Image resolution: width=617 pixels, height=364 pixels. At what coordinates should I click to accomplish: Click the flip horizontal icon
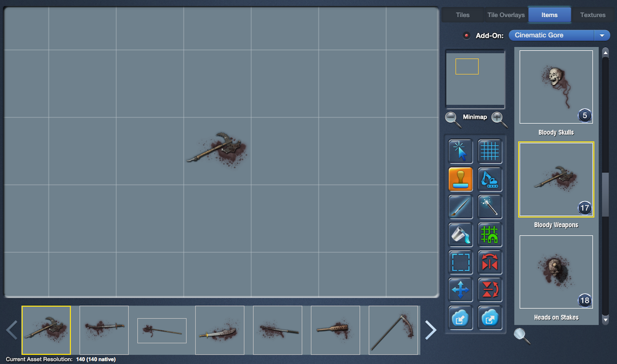point(490,262)
